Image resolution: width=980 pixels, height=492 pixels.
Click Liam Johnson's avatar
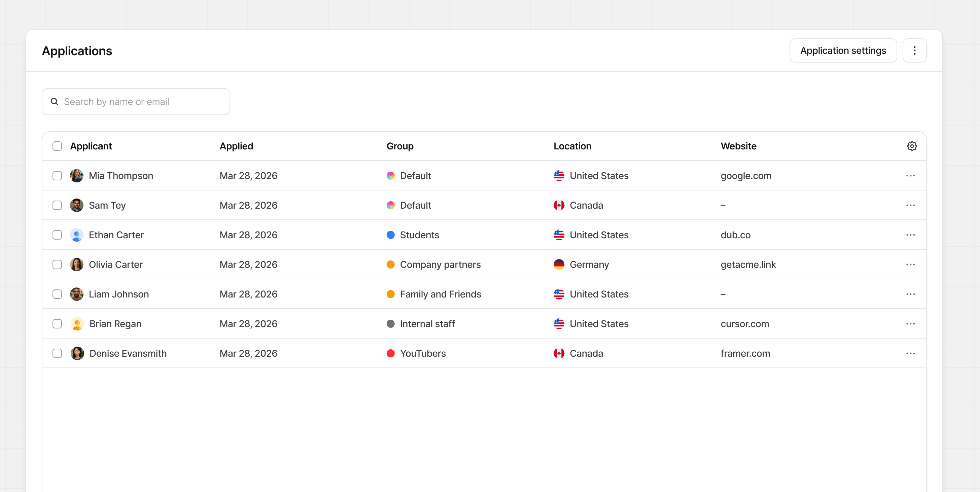(x=77, y=294)
